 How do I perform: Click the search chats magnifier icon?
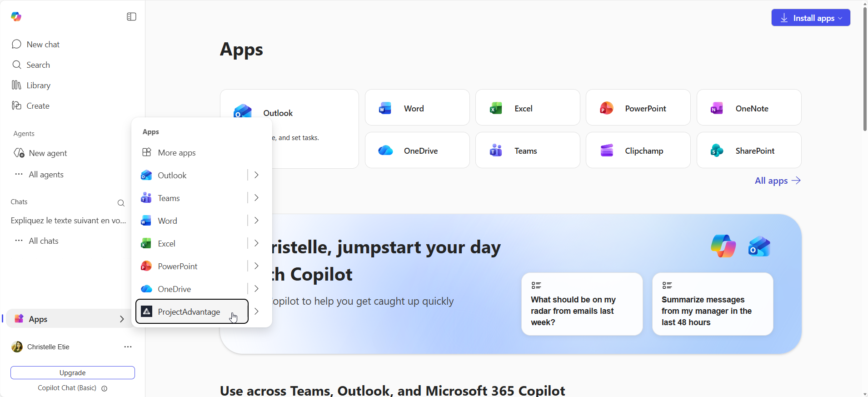pyautogui.click(x=121, y=203)
